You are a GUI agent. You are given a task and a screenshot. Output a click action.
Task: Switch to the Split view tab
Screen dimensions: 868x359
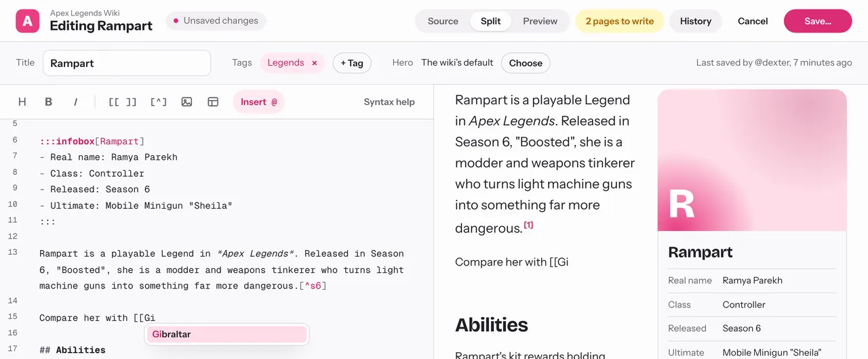click(491, 21)
